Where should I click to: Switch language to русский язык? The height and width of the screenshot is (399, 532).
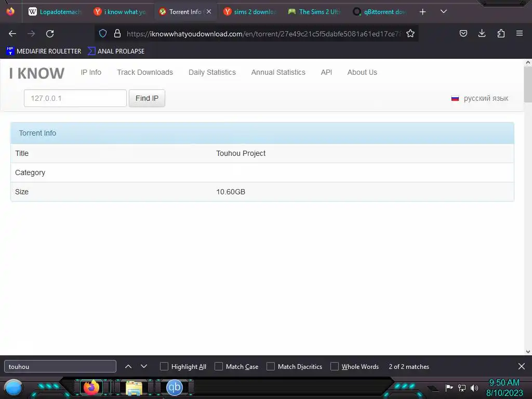coord(486,98)
